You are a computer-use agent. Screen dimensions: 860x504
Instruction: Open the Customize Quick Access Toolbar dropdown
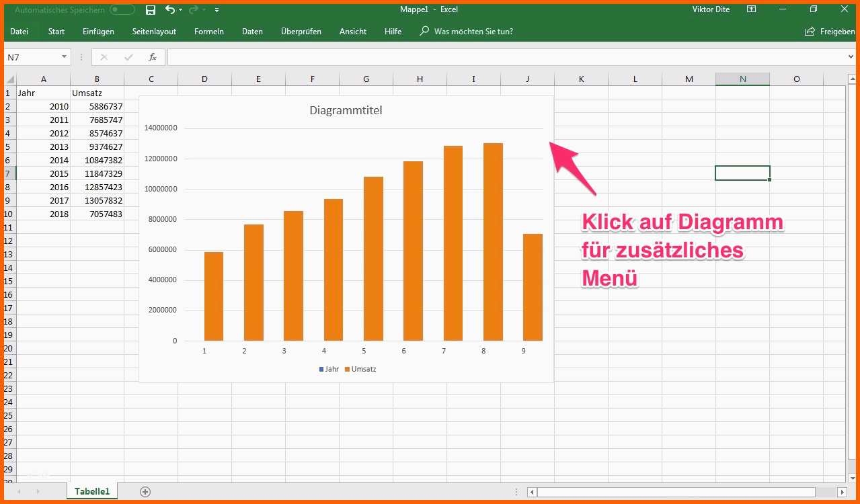(x=217, y=10)
